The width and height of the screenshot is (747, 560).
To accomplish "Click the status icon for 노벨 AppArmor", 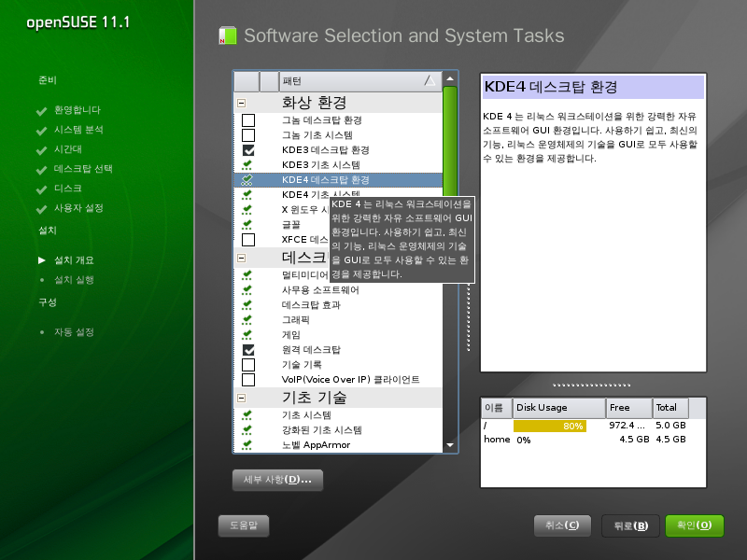I will tap(247, 445).
